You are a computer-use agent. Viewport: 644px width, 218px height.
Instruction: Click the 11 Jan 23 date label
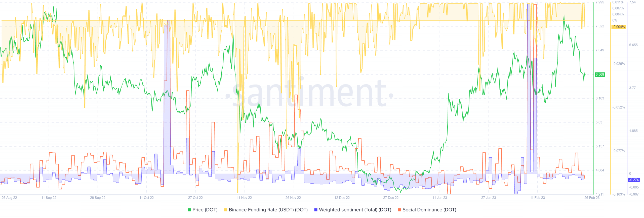[439, 198]
